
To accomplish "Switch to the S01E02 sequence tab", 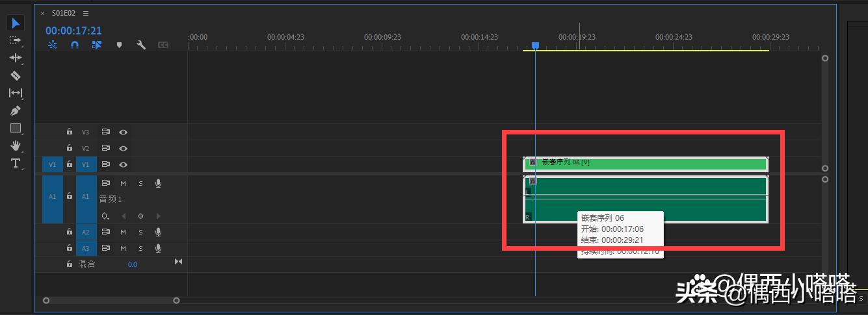I will pos(64,13).
